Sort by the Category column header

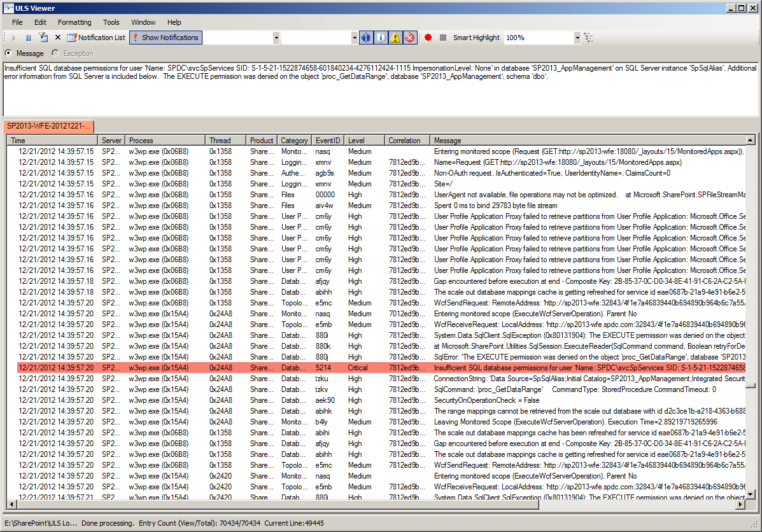coord(294,141)
